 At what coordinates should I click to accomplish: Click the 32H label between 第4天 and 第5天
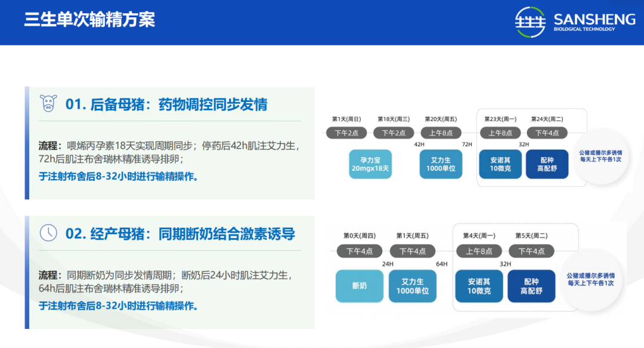coord(505,264)
